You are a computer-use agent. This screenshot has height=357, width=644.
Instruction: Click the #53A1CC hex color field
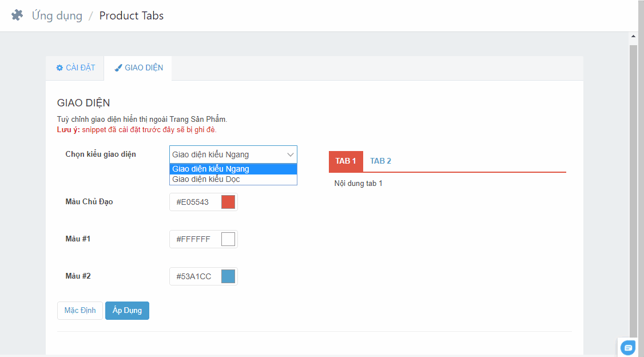194,276
